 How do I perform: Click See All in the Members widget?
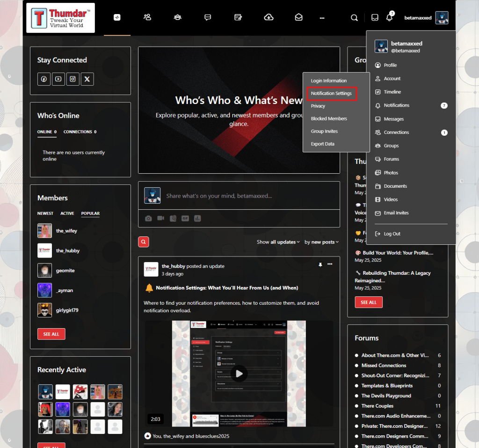pos(51,334)
